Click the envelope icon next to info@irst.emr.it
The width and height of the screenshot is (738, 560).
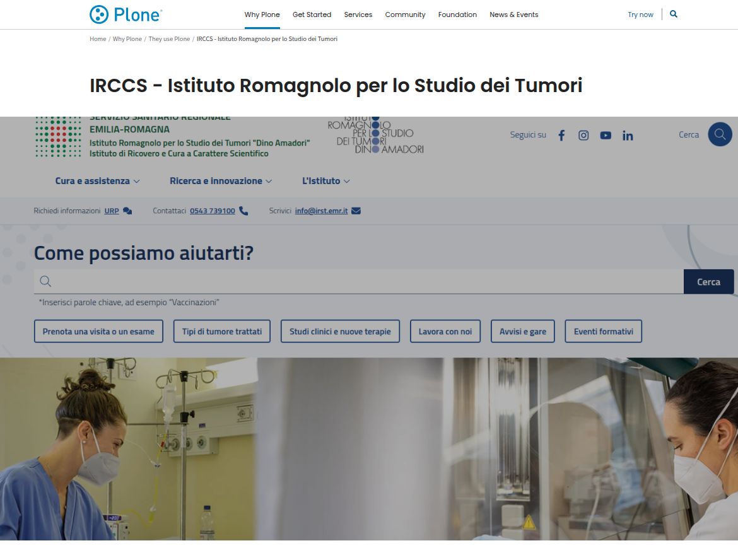356,211
